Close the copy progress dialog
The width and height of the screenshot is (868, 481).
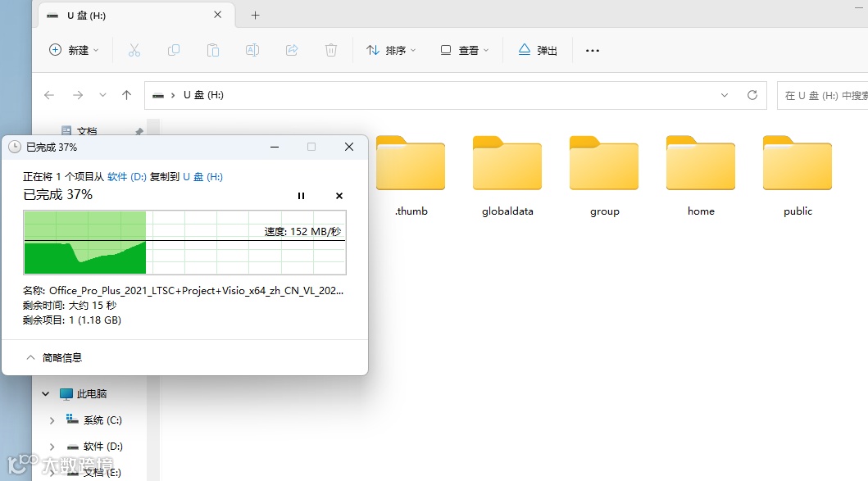(348, 147)
